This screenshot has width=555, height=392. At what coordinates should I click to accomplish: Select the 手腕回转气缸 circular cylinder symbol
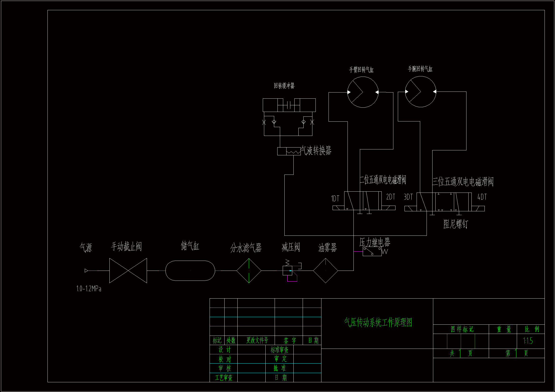click(x=420, y=92)
